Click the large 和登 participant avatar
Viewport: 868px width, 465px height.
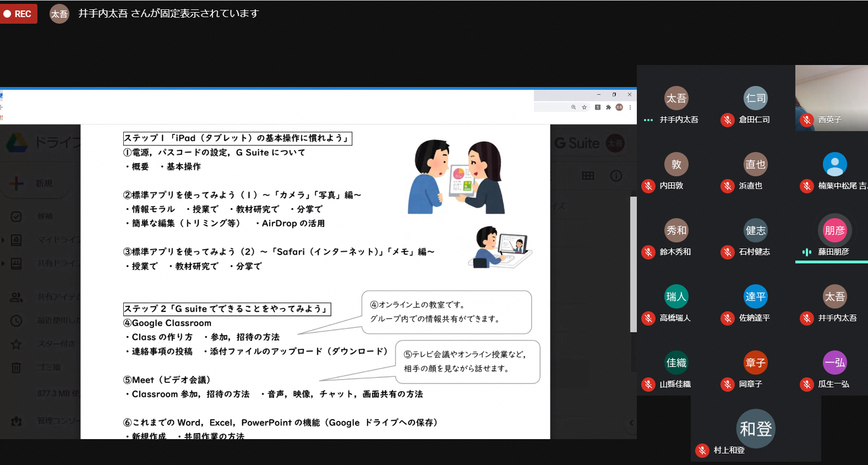(756, 429)
